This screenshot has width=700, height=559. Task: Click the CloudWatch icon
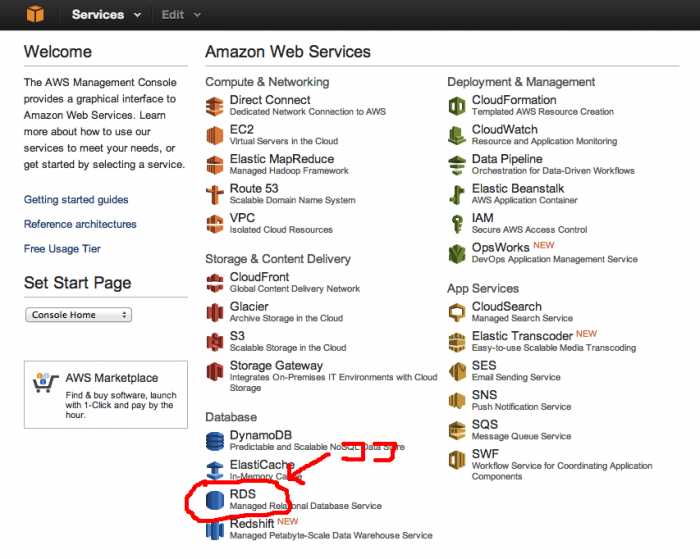457,135
